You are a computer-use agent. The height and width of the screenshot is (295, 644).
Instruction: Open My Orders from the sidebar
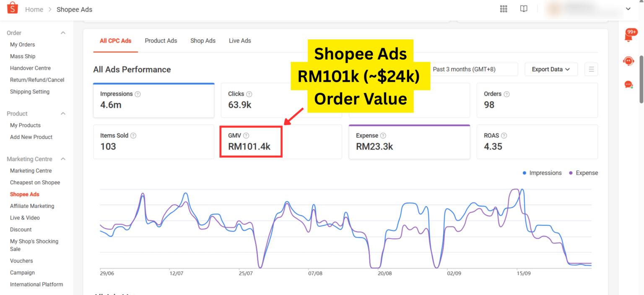tap(23, 44)
